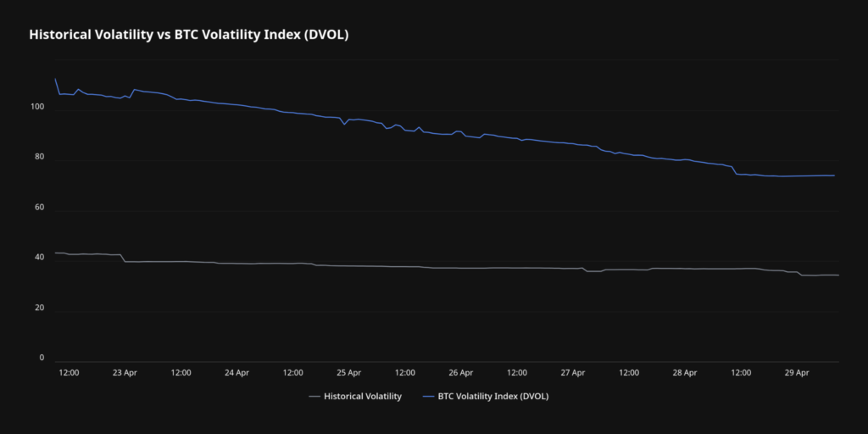Image resolution: width=868 pixels, height=434 pixels.
Task: Select the chart title text
Action: tap(189, 35)
